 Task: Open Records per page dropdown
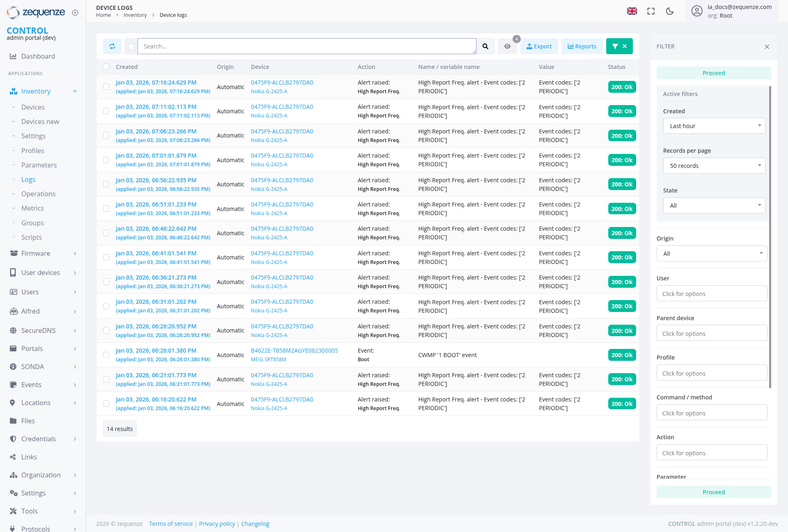pyautogui.click(x=714, y=166)
